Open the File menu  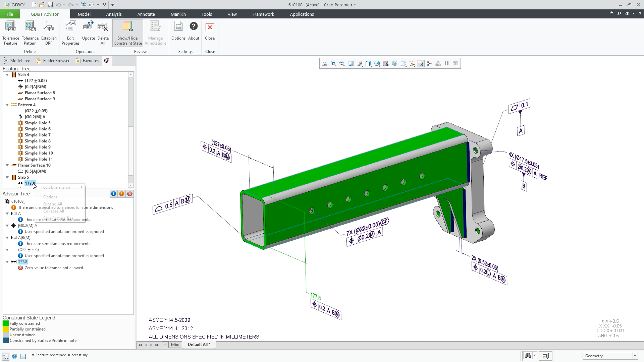click(x=10, y=14)
